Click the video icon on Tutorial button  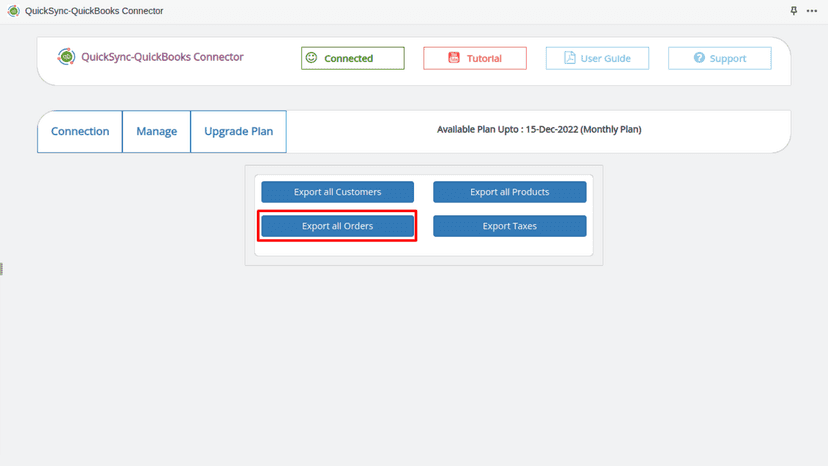(x=454, y=58)
